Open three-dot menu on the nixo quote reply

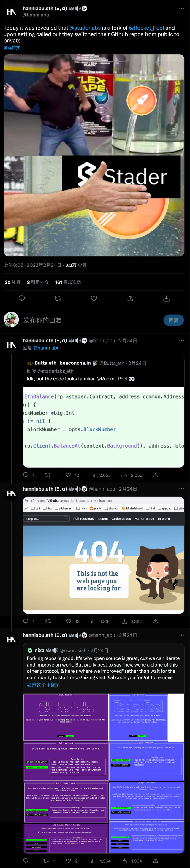tap(182, 635)
